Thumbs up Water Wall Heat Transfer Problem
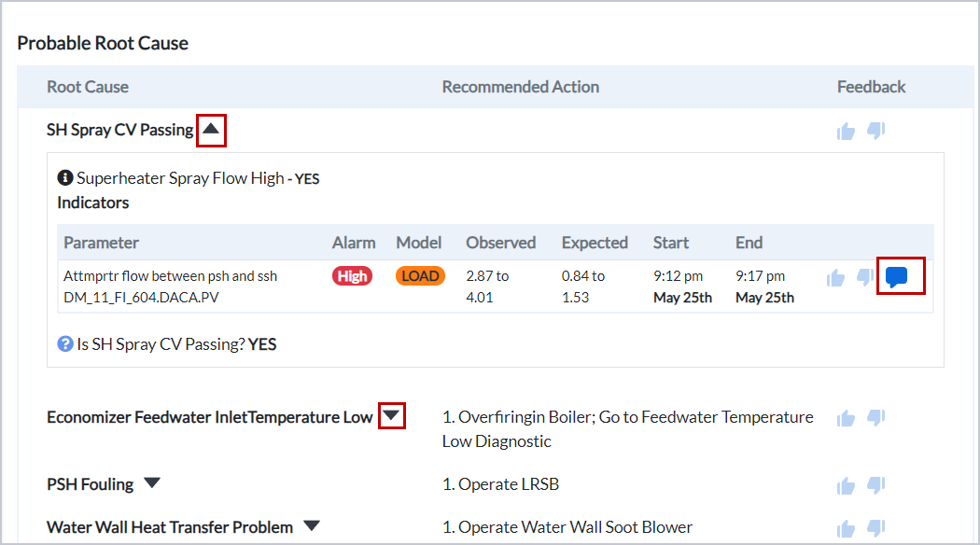The height and width of the screenshot is (545, 980). click(847, 528)
